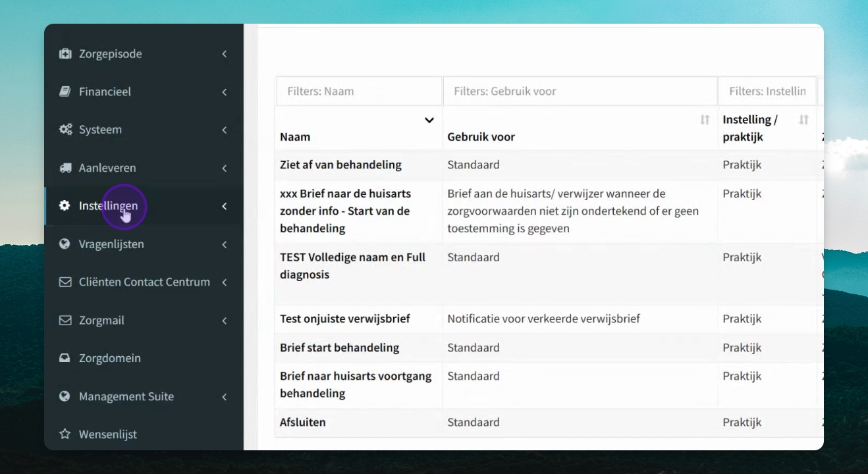Select the Afsluiten template row
Screen dimensions: 868x474
pos(549,423)
